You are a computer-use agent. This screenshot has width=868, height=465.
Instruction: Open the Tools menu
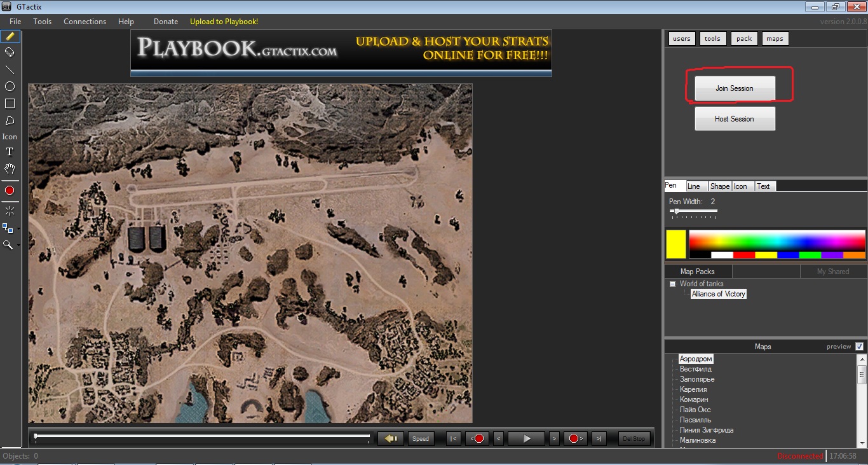tap(43, 22)
